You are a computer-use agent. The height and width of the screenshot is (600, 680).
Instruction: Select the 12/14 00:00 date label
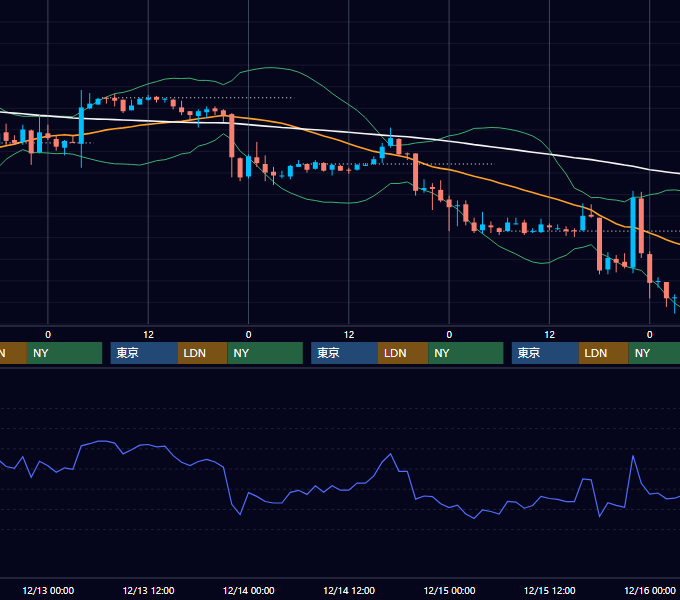pos(248,590)
